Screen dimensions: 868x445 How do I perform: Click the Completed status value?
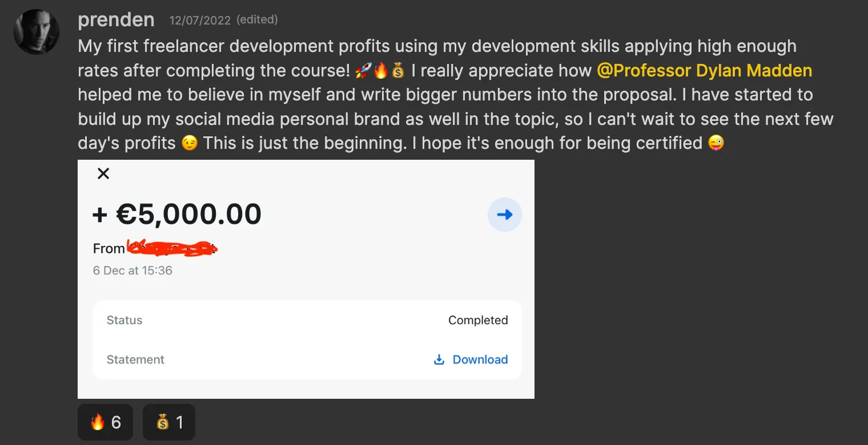coord(478,320)
